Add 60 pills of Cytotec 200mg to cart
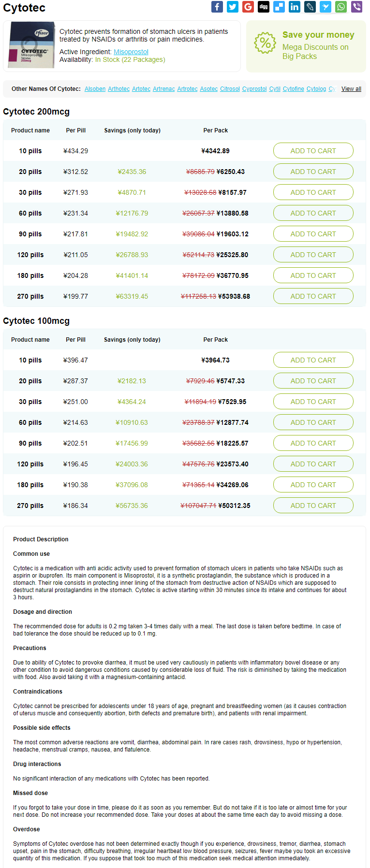 pyautogui.click(x=313, y=213)
